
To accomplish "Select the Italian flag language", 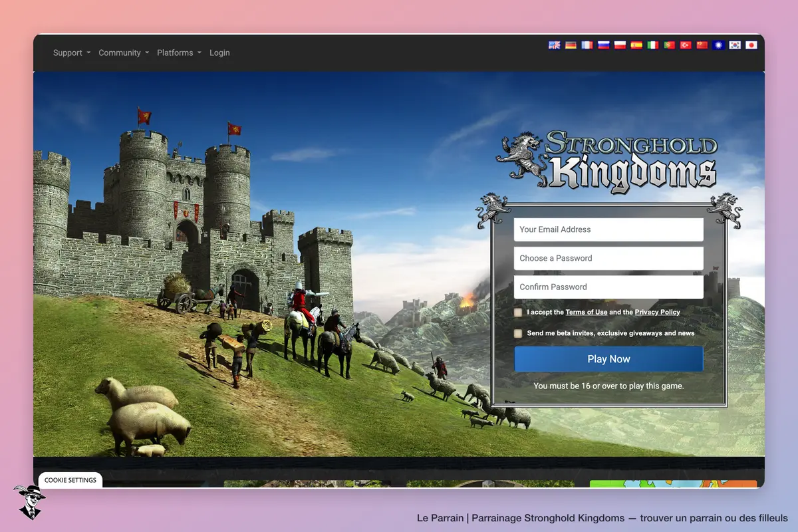I will coord(653,45).
